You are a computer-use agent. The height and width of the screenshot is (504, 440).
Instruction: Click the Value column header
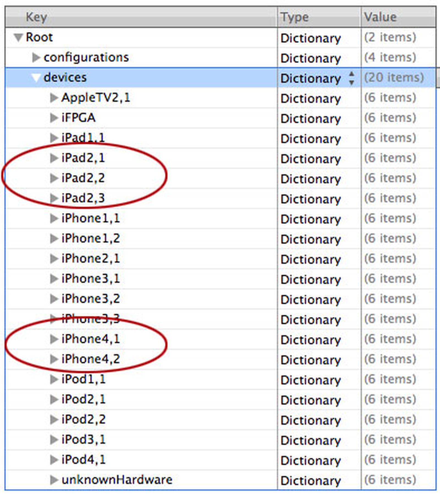click(x=380, y=17)
